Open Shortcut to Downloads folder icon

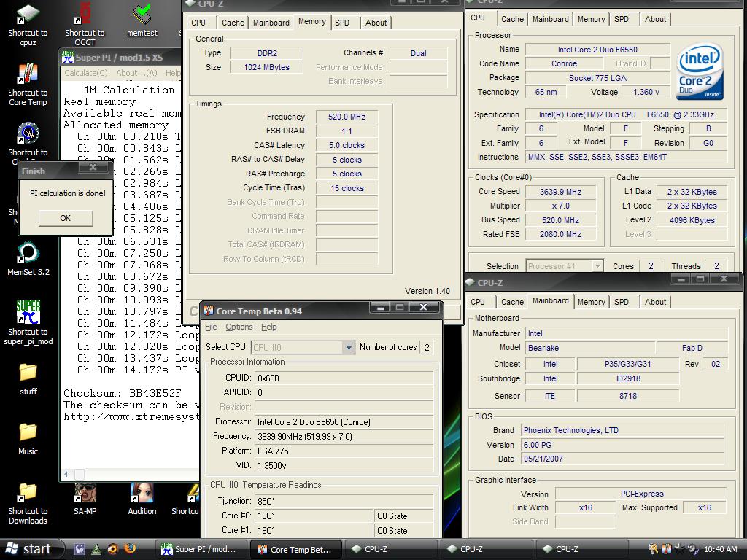coord(28,503)
